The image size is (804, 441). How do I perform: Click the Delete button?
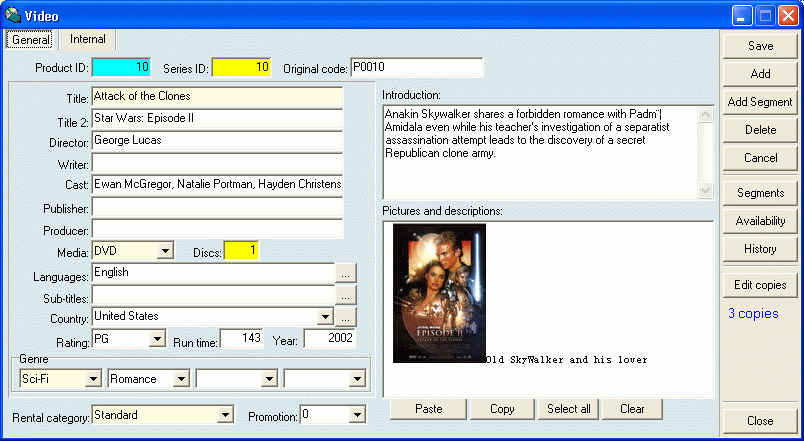click(760, 130)
